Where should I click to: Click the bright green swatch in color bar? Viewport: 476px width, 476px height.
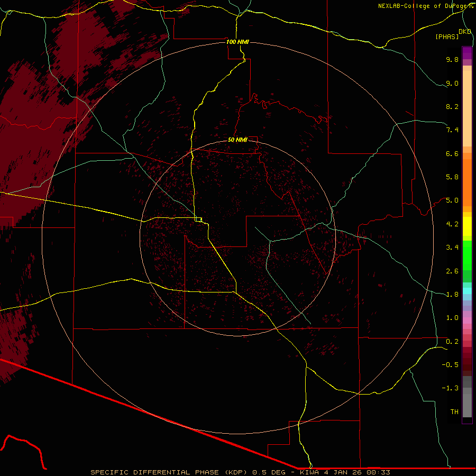point(467,255)
